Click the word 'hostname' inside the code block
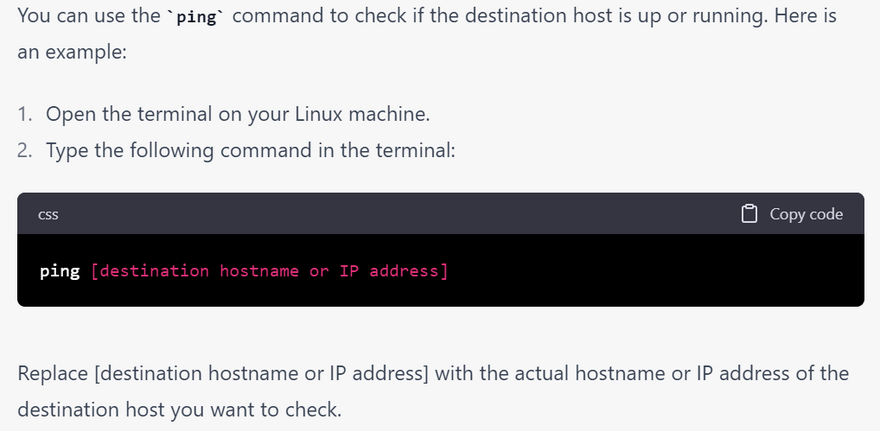Image resolution: width=880 pixels, height=431 pixels. coord(259,271)
